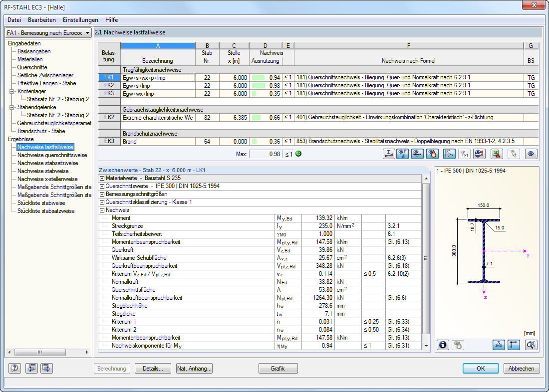Open the Nat. Anhang dialog

tap(194, 368)
